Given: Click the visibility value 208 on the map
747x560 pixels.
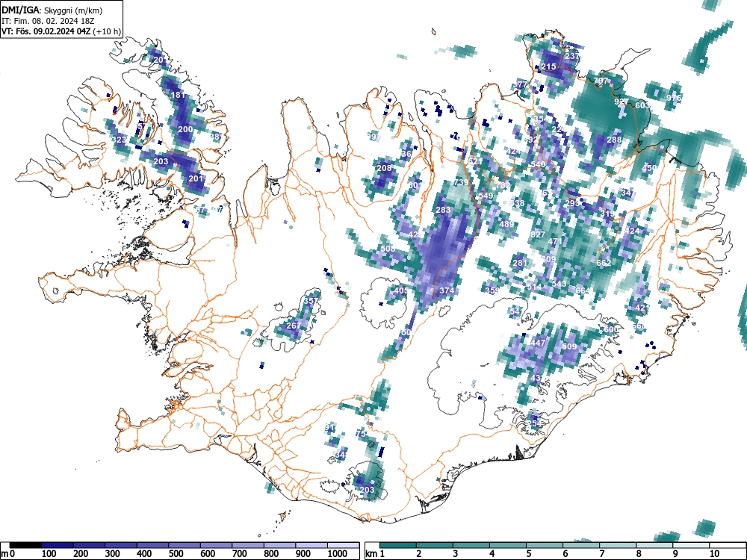Looking at the screenshot, I should tap(384, 167).
